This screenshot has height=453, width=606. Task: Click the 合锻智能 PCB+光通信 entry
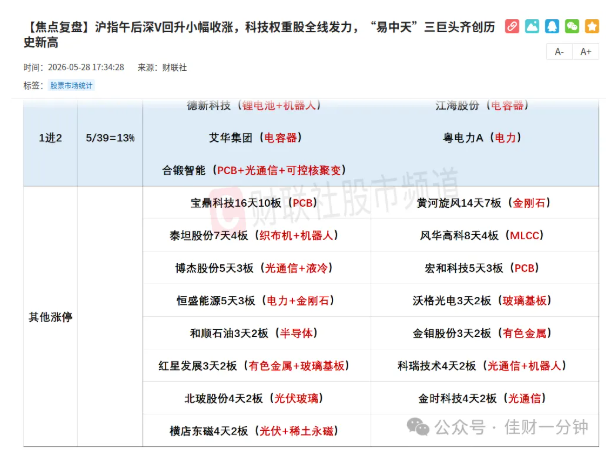pyautogui.click(x=254, y=170)
